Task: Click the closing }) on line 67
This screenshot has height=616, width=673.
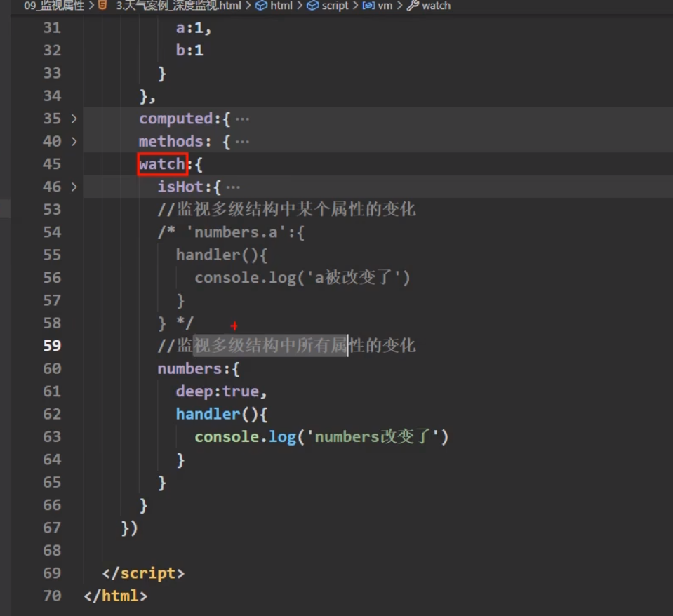Action: click(129, 528)
